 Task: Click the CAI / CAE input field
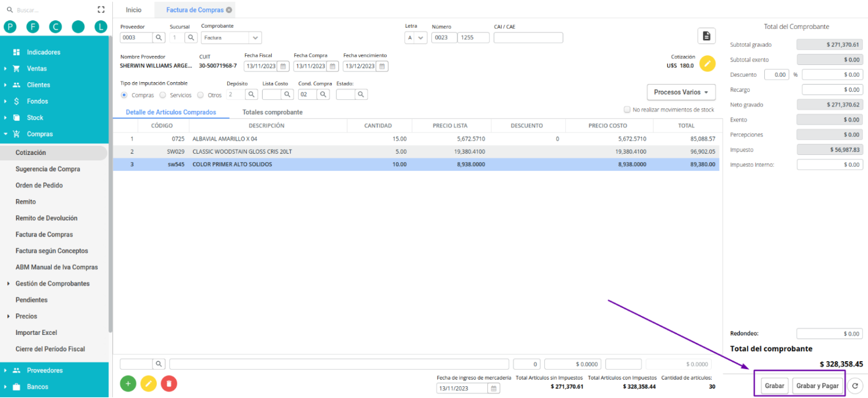pyautogui.click(x=528, y=37)
